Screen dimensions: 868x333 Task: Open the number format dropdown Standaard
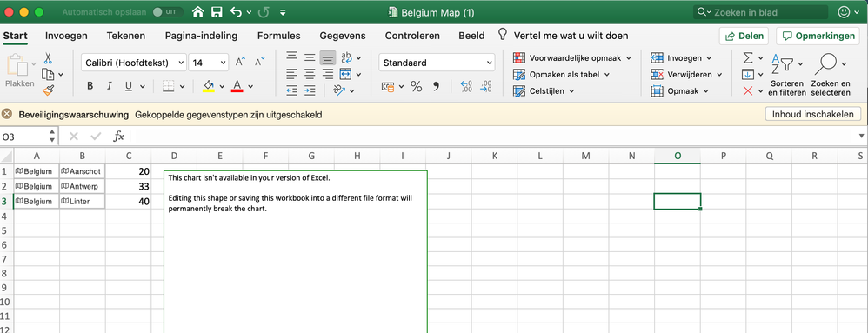click(490, 63)
